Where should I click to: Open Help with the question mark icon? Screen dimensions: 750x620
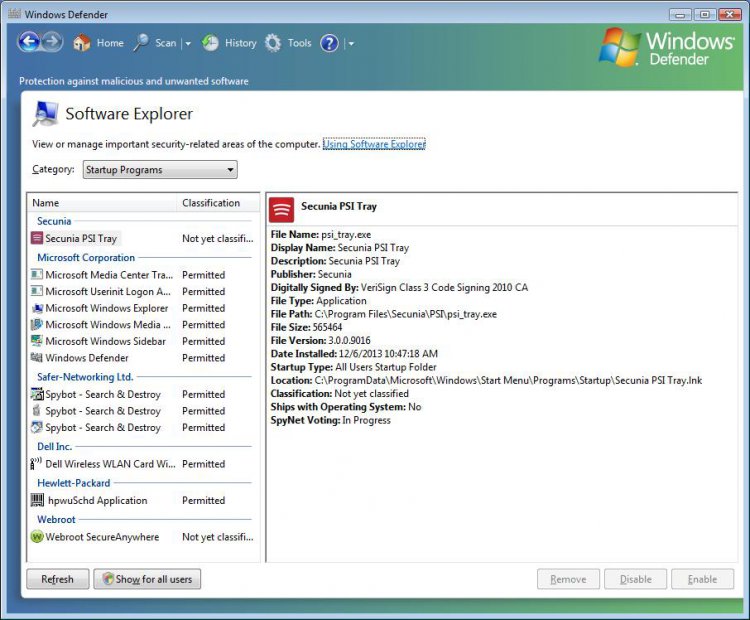[x=329, y=43]
